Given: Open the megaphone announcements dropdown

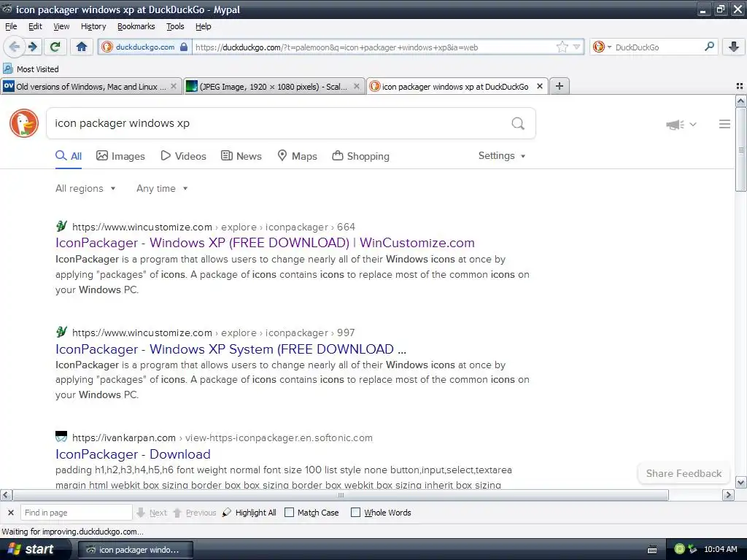Looking at the screenshot, I should pos(681,124).
